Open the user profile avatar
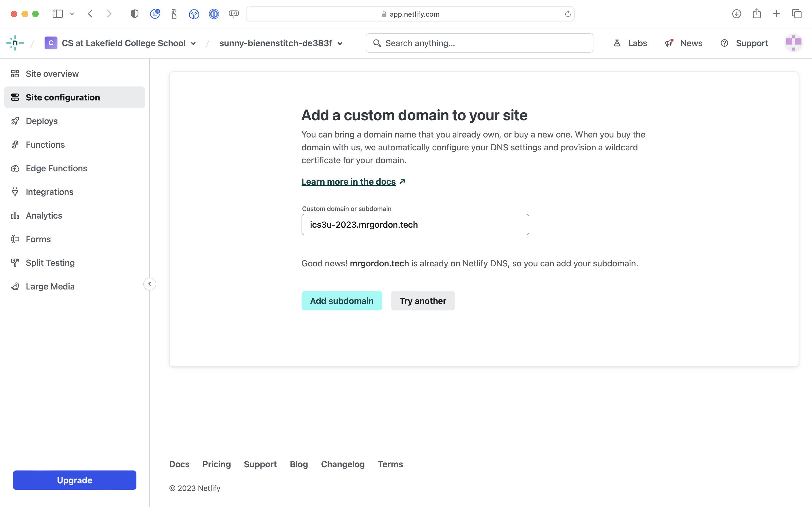This screenshot has height=507, width=812. [x=793, y=43]
